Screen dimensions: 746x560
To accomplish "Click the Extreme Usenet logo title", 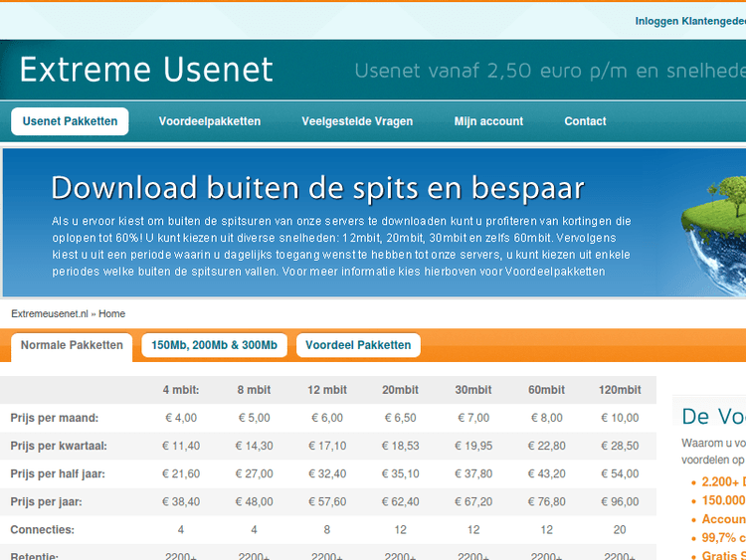I will coord(146,70).
